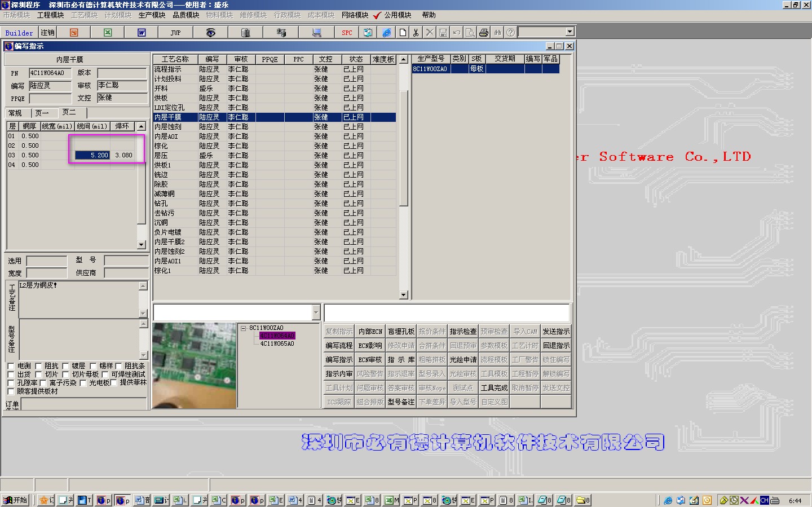Open the help question mark icon
This screenshot has height=507, width=812.
click(x=511, y=33)
